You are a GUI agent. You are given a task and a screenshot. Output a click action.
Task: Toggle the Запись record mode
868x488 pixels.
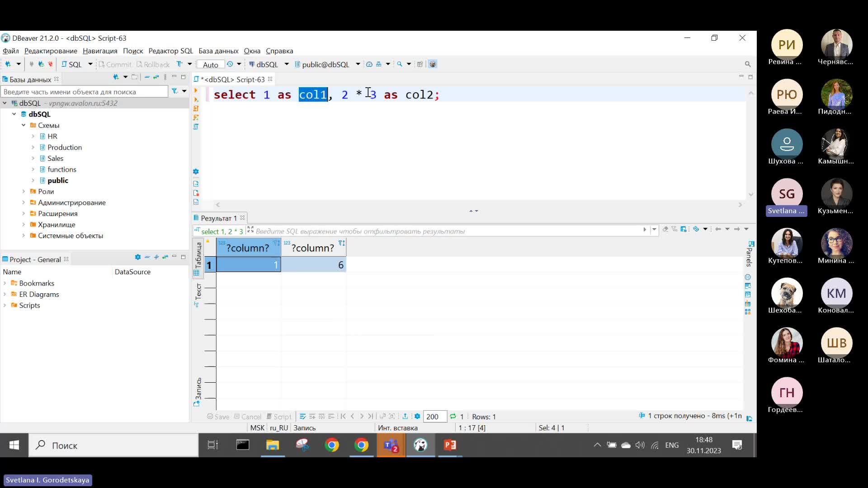198,392
